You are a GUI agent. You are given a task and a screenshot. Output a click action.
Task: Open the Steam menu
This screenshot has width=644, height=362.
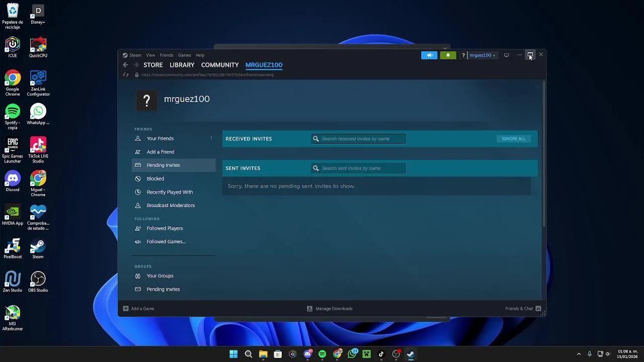[x=132, y=55]
